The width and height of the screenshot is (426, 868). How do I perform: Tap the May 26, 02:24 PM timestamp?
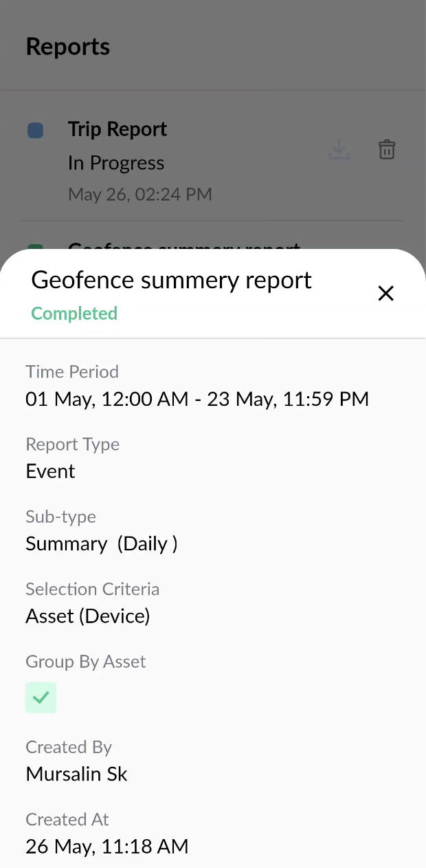coord(139,195)
